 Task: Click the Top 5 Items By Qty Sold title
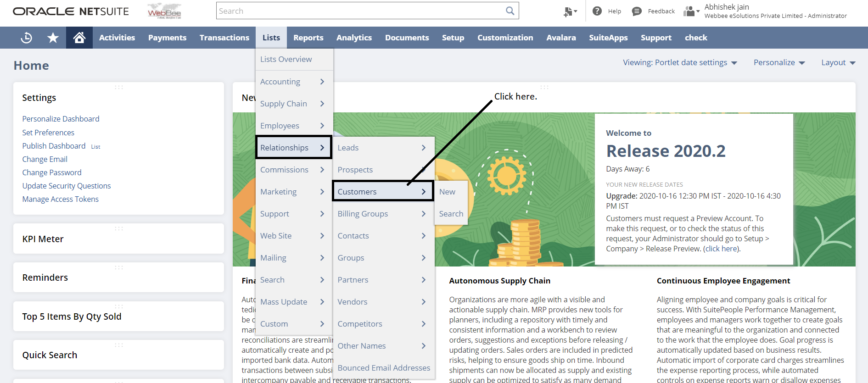(x=72, y=316)
